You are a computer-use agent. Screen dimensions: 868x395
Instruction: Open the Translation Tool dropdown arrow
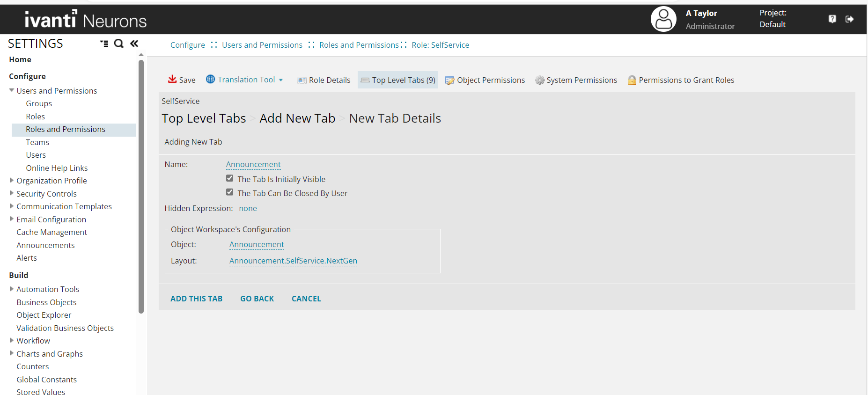coord(281,80)
